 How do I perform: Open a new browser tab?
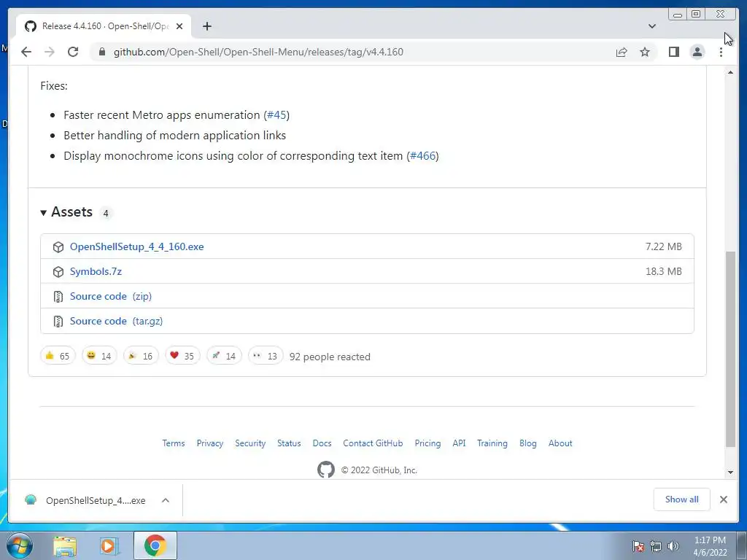click(206, 26)
